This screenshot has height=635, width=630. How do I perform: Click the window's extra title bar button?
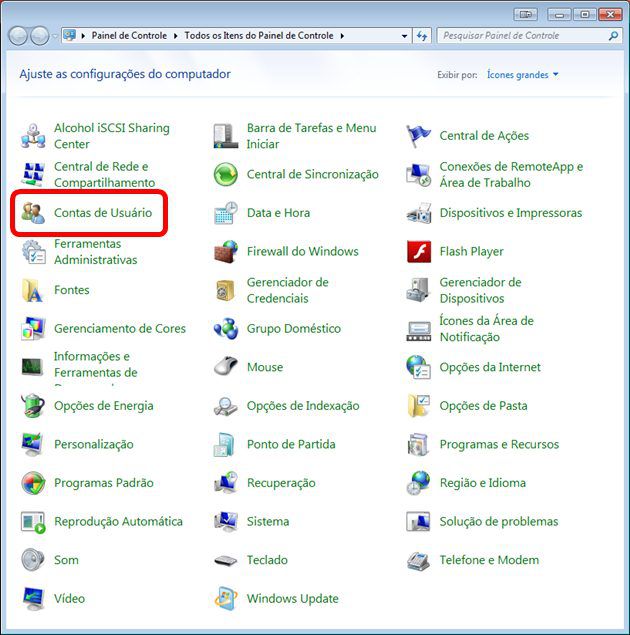point(526,15)
